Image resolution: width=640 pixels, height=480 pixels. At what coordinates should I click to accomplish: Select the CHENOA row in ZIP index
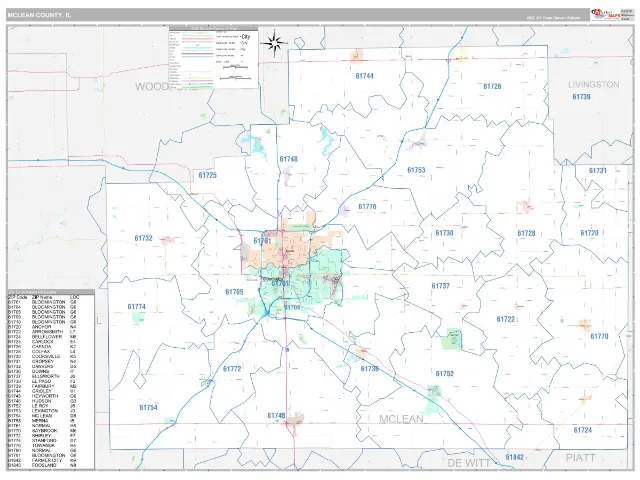[x=42, y=347]
